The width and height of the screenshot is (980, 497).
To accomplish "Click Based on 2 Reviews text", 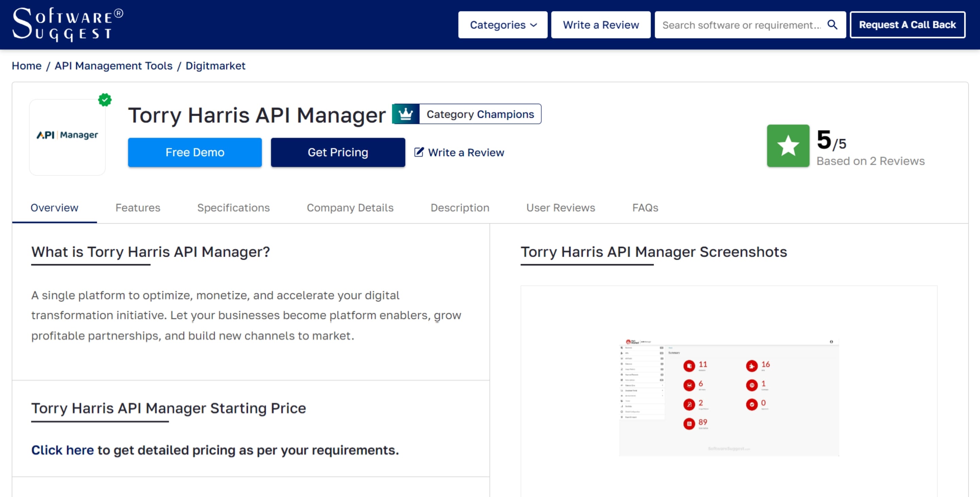I will click(870, 161).
